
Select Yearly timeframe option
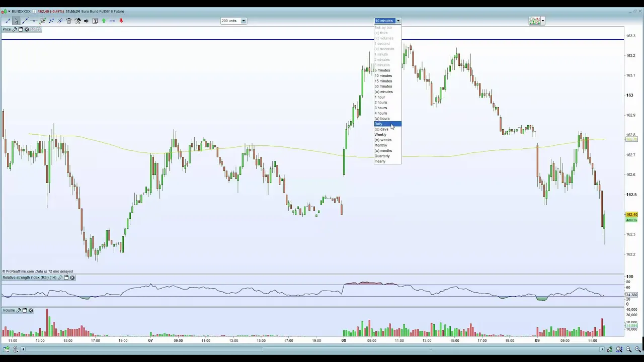(x=387, y=161)
